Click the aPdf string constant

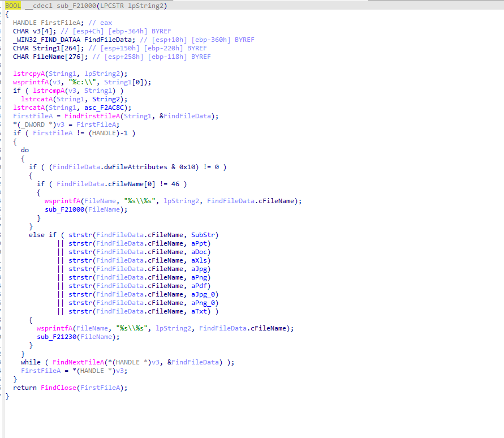197,286
